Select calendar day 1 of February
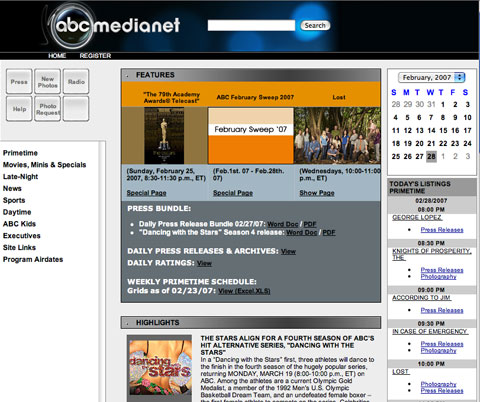This screenshot has height=402, width=480. pos(443,104)
